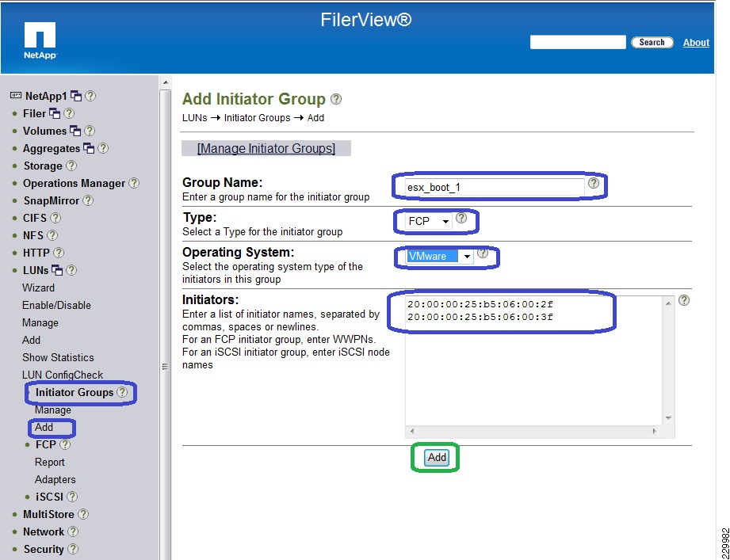Click the Group Name input field
The image size is (730, 560).
tap(495, 188)
